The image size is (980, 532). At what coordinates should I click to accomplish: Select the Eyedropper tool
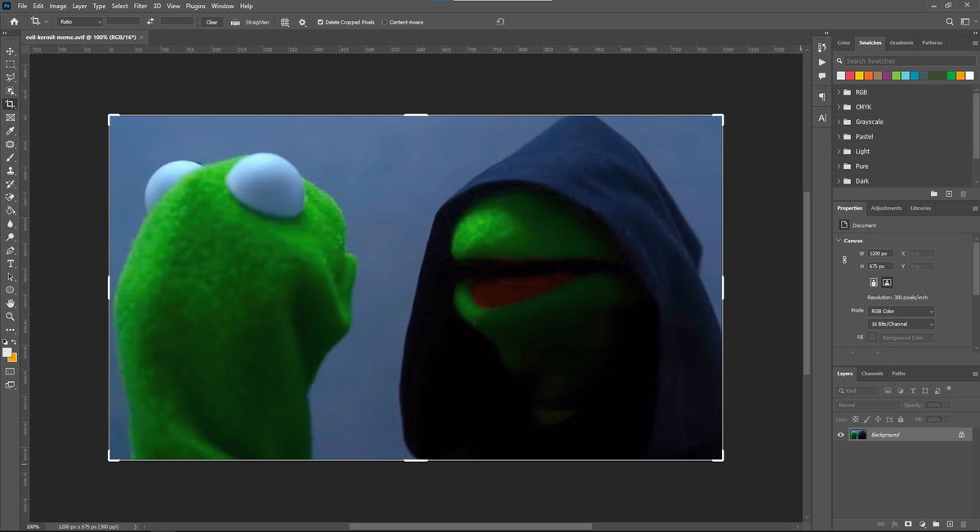pos(11,131)
